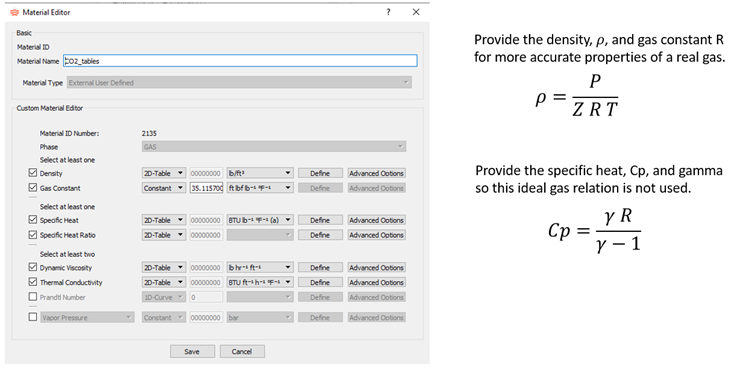Viewport: 730px width, 368px height.
Task: Open Gas Constant type dropdown
Action: pos(163,188)
